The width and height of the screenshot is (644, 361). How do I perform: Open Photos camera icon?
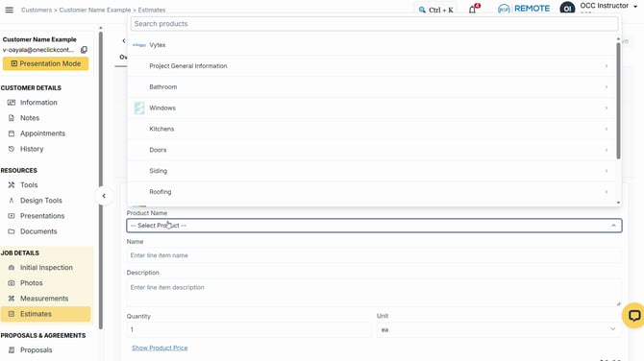point(12,283)
